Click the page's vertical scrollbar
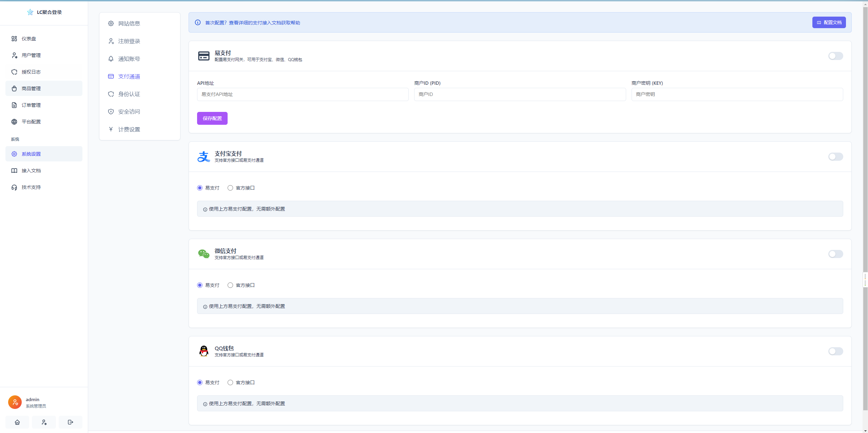The height and width of the screenshot is (433, 868). tap(865, 203)
